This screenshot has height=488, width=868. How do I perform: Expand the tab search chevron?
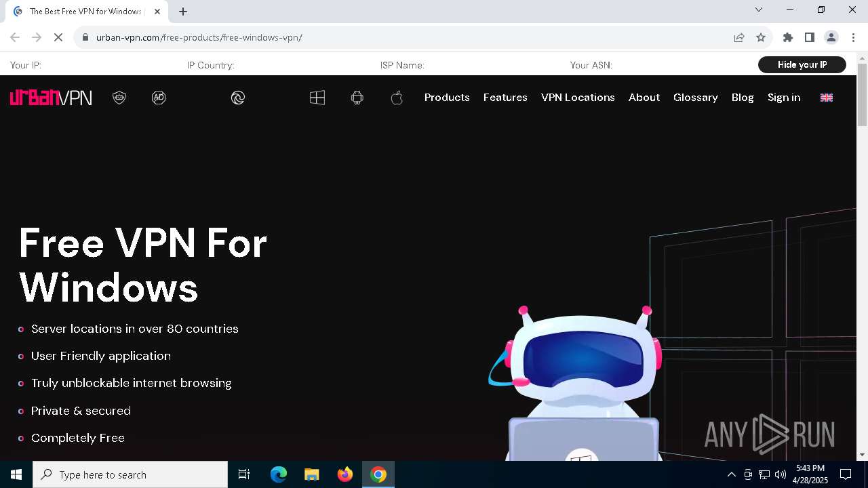coord(759,9)
